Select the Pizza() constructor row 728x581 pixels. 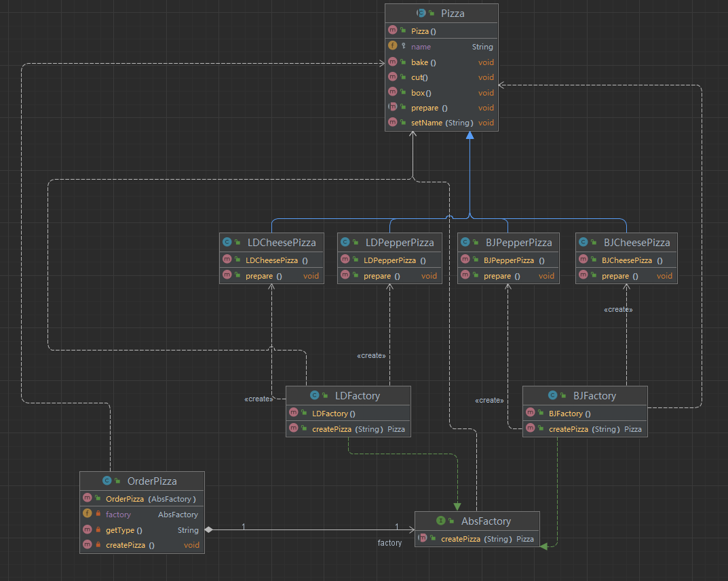click(x=442, y=31)
